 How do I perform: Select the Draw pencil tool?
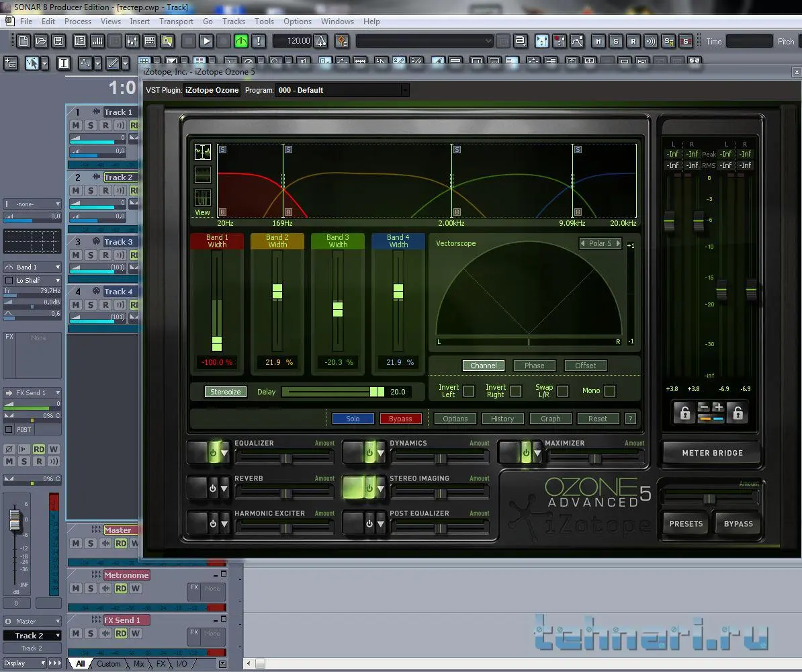point(113,64)
